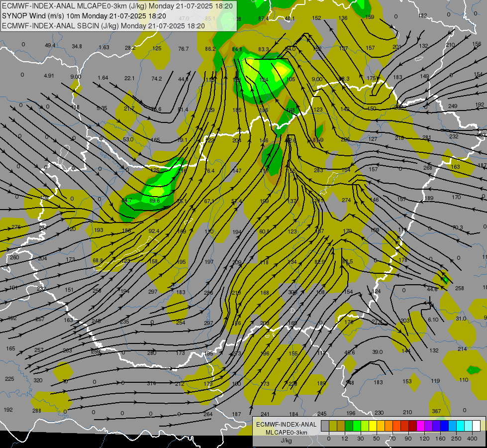Click the map value '31.0'

(x=461, y=319)
